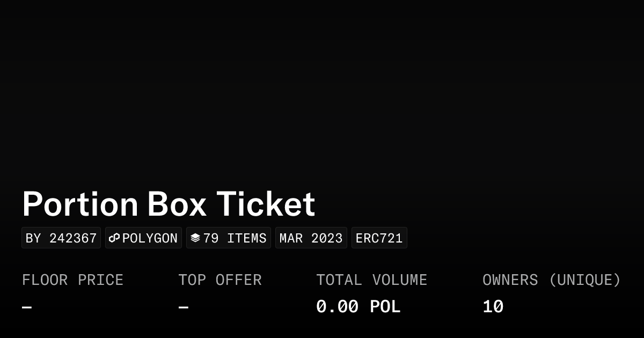Click the stacked layers icon

[195, 238]
